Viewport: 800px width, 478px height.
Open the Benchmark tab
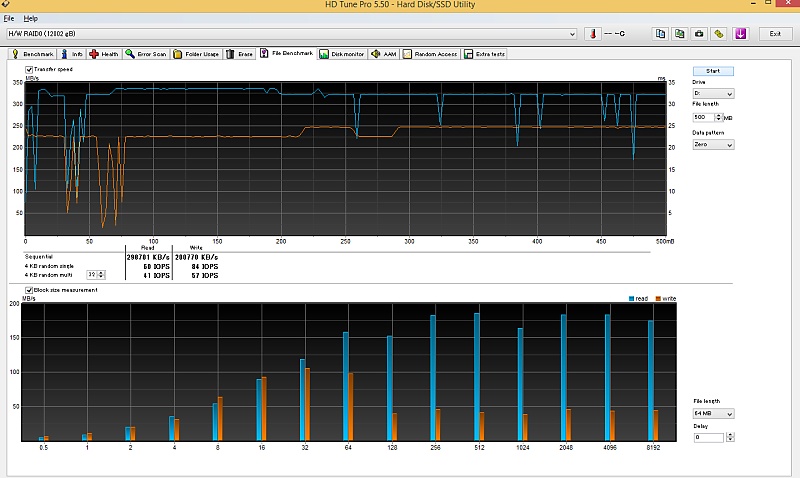point(33,54)
